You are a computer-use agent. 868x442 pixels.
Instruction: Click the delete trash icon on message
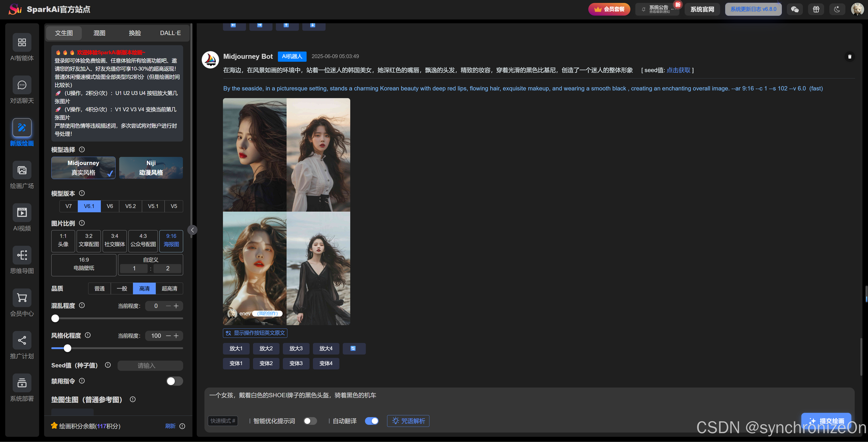(x=849, y=57)
